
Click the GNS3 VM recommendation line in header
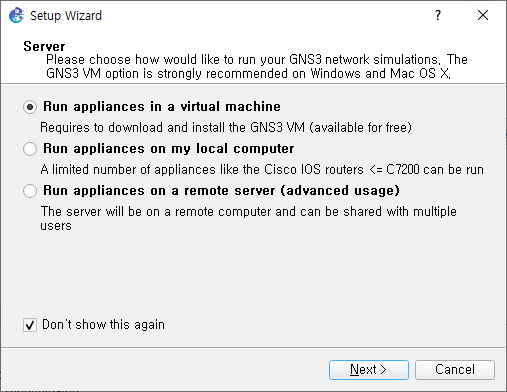pyautogui.click(x=248, y=73)
